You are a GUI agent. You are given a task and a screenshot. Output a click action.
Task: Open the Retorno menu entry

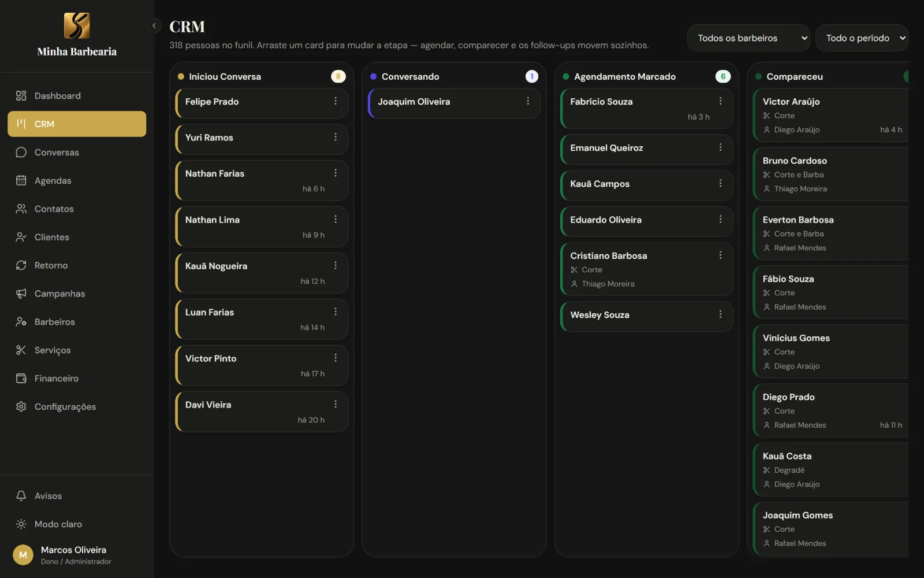(x=77, y=265)
